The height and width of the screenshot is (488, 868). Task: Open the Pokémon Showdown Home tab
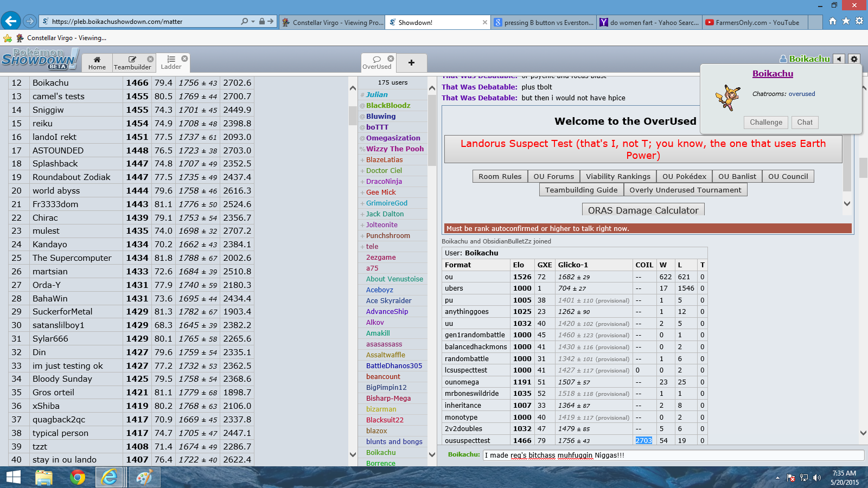[97, 63]
